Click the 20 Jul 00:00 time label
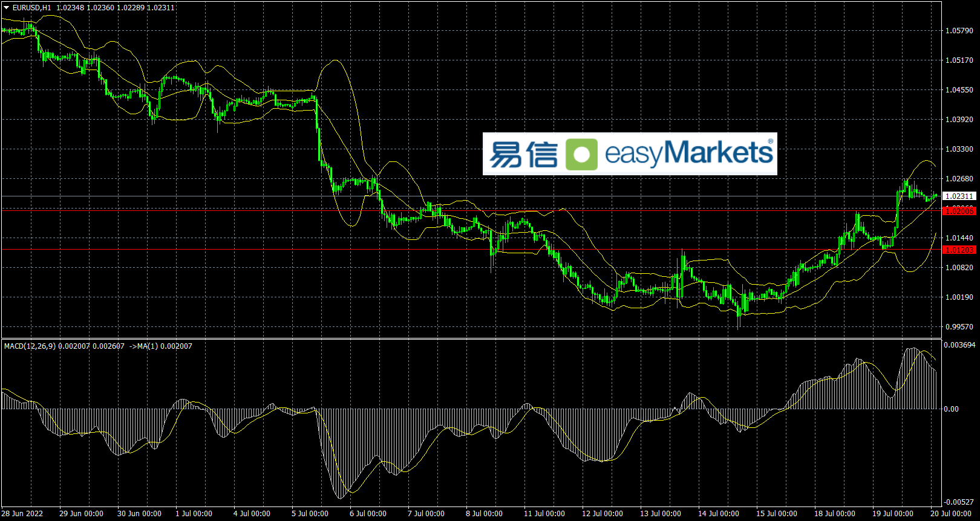Viewport: 980px width, 521px height. click(951, 514)
